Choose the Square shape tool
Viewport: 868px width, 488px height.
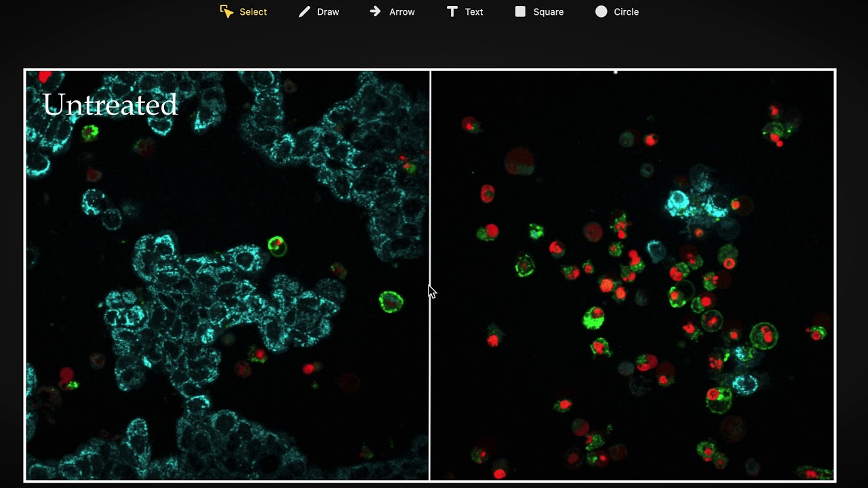click(x=539, y=12)
